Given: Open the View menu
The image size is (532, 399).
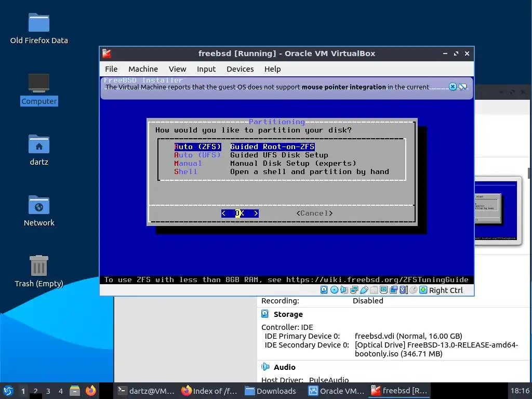Looking at the screenshot, I should 178,69.
